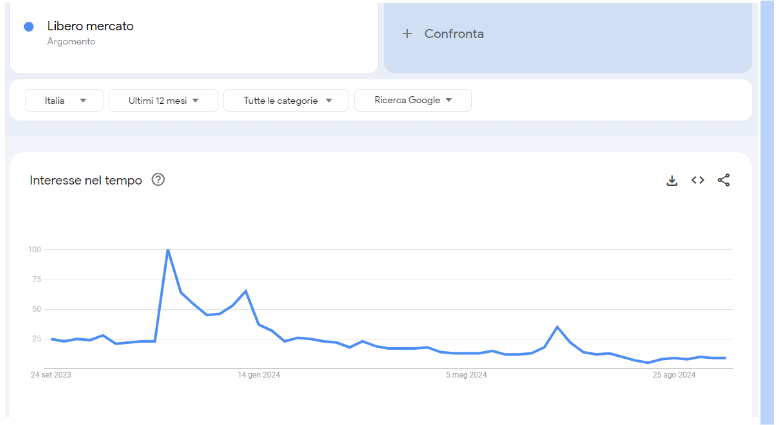Click the chart peak at value 100
The height and width of the screenshot is (425, 779).
tap(168, 250)
